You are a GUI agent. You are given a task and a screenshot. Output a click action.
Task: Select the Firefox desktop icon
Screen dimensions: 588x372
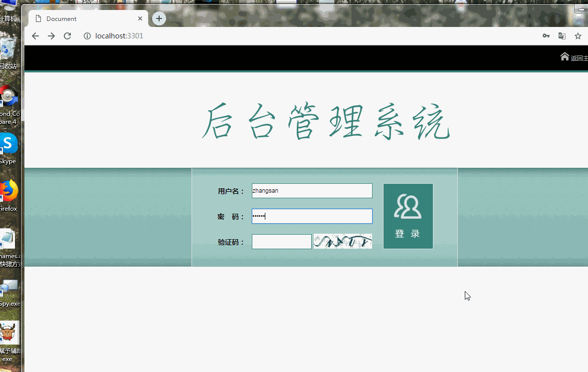pos(8,196)
